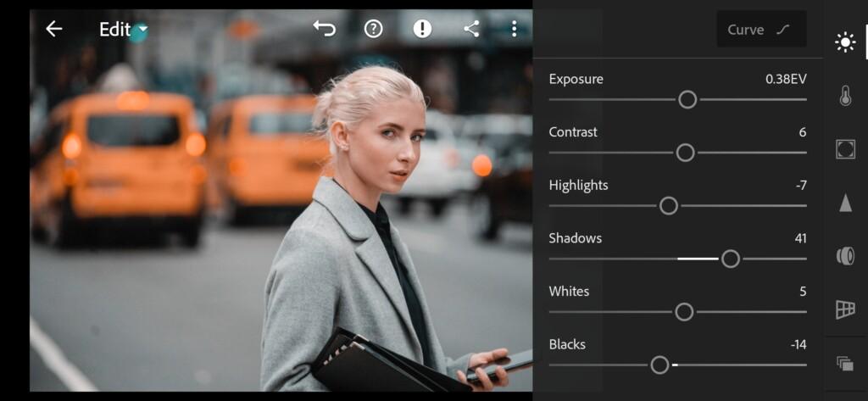The width and height of the screenshot is (868, 401).
Task: Click the Exposure slider handle
Action: 687,100
